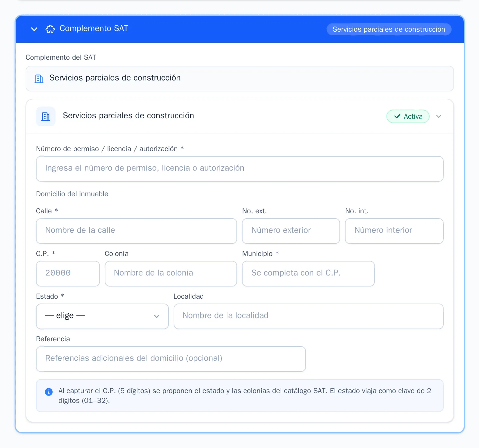Focus the Número interior field

coord(394,231)
